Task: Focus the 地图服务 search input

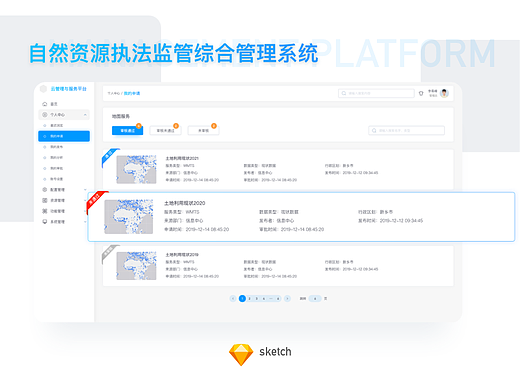Action: tap(406, 130)
